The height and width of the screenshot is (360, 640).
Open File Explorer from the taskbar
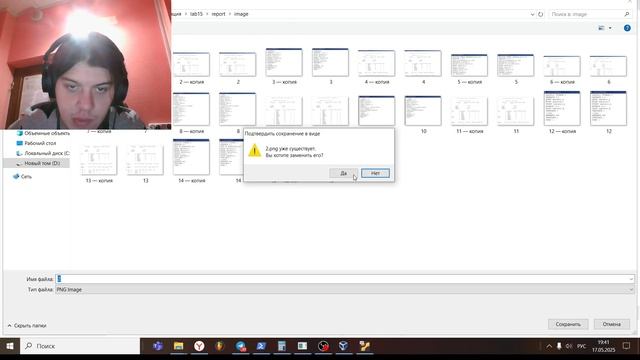tap(178, 346)
